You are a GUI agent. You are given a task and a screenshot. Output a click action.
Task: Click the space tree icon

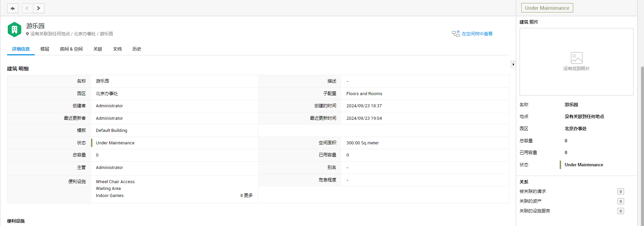pyautogui.click(x=456, y=34)
